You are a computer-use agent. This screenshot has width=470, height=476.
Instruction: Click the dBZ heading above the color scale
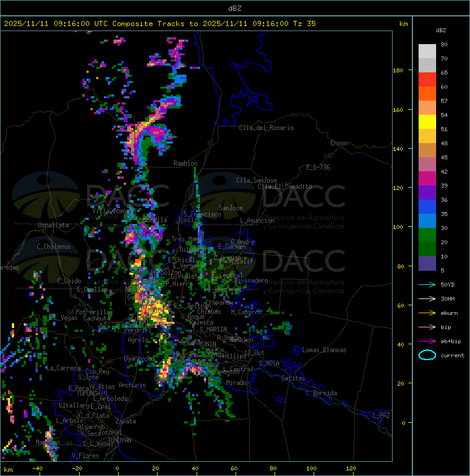pyautogui.click(x=441, y=31)
